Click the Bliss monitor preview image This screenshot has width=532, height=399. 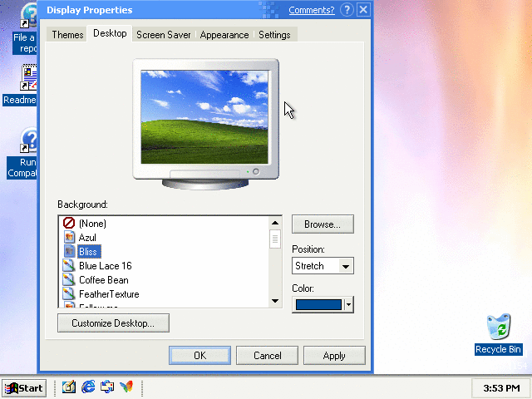[x=204, y=117]
